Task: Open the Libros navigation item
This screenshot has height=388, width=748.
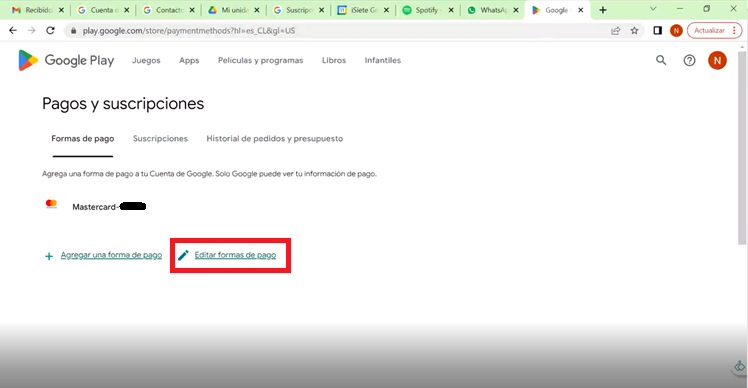Action: pyautogui.click(x=334, y=61)
